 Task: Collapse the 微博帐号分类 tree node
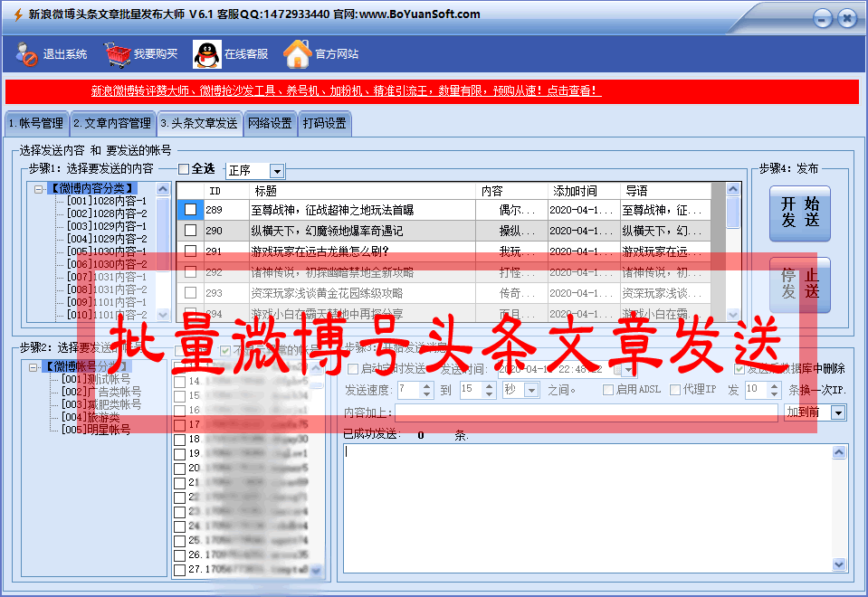[x=33, y=367]
